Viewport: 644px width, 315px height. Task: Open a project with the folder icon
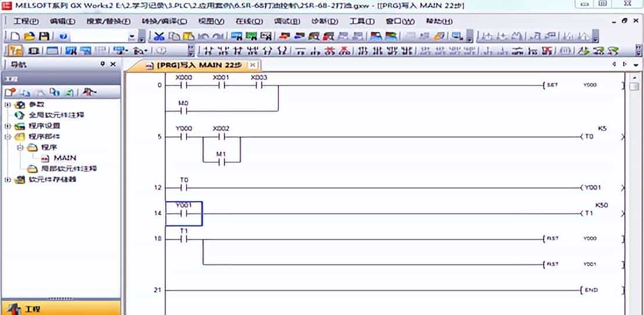(29, 37)
